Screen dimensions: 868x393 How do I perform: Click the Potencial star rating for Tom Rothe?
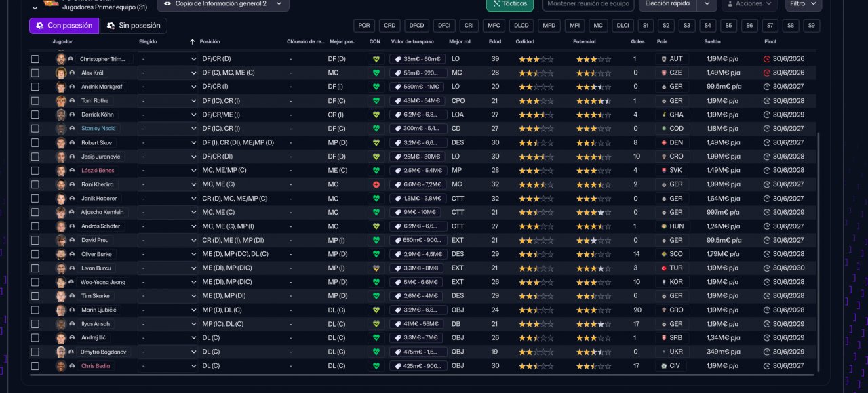[x=593, y=101]
